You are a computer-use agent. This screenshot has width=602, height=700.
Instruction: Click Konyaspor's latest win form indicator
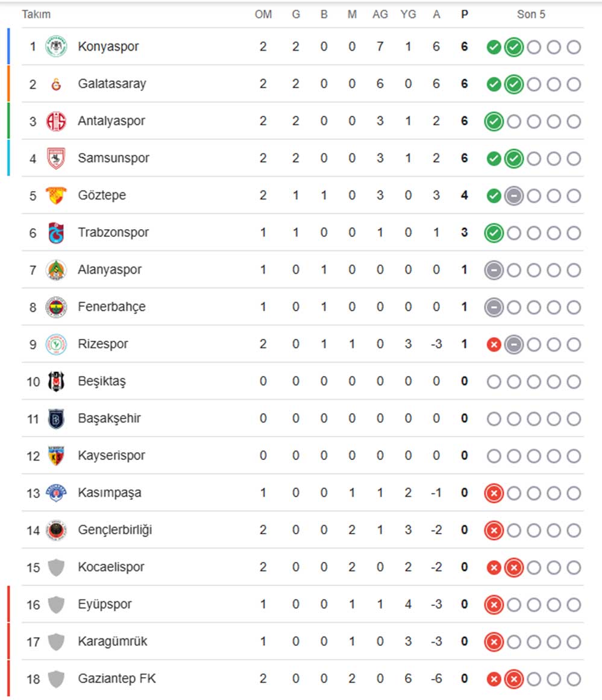(513, 47)
